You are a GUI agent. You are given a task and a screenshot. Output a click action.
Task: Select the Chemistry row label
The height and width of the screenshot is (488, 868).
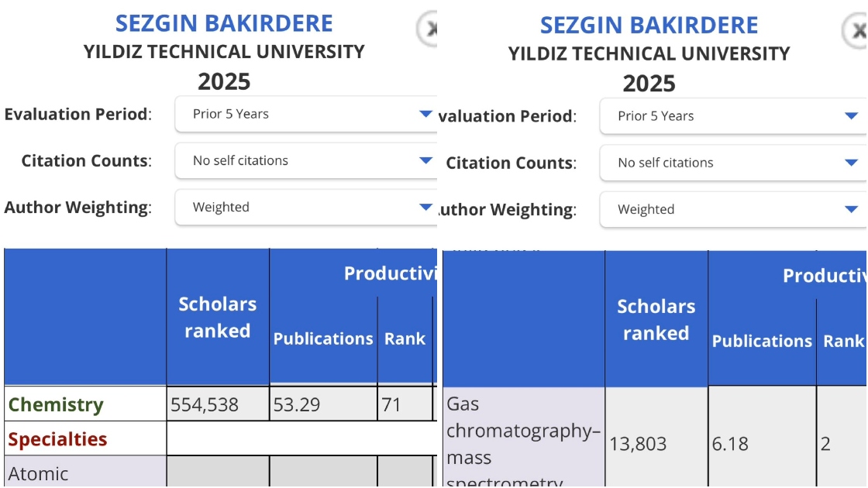[56, 404]
